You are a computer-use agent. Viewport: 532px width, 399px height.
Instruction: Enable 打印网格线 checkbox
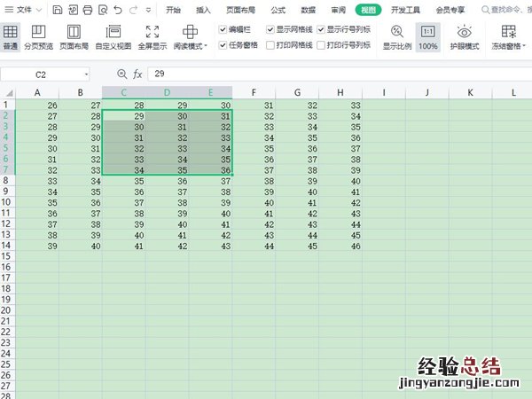pos(271,44)
